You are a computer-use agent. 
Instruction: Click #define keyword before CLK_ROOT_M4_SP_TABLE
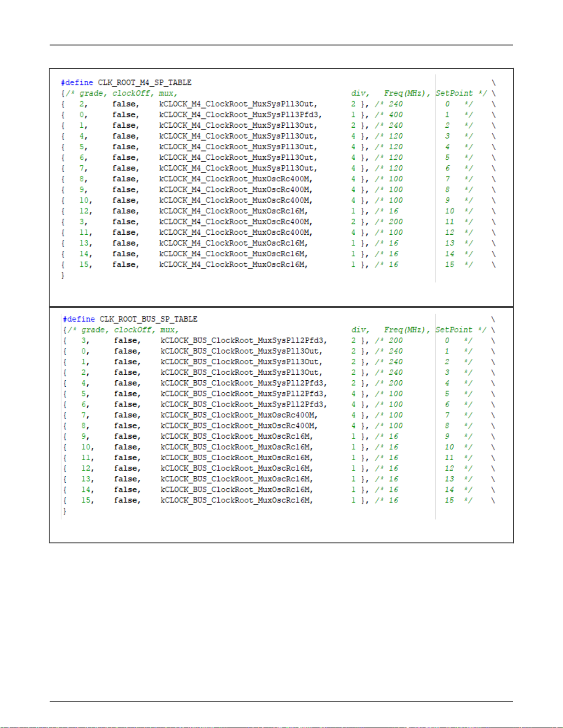(77, 83)
